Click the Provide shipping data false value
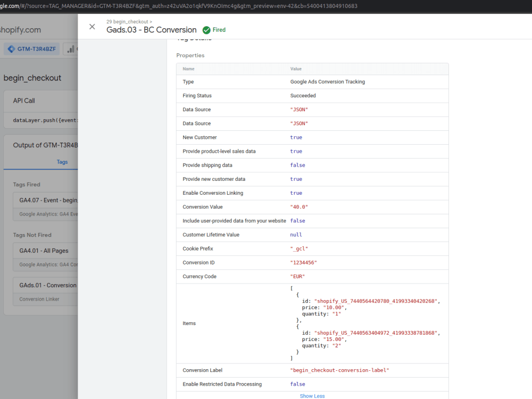The height and width of the screenshot is (399, 532). [297, 165]
